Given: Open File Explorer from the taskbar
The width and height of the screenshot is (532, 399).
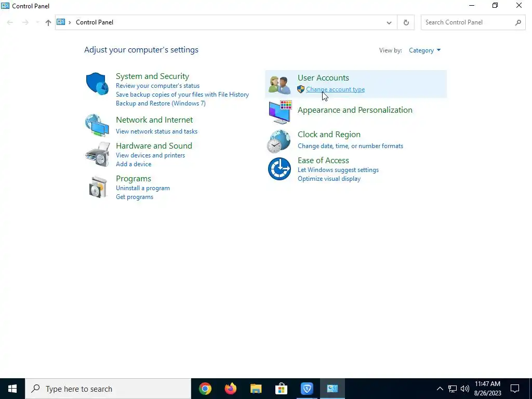Looking at the screenshot, I should [256, 389].
